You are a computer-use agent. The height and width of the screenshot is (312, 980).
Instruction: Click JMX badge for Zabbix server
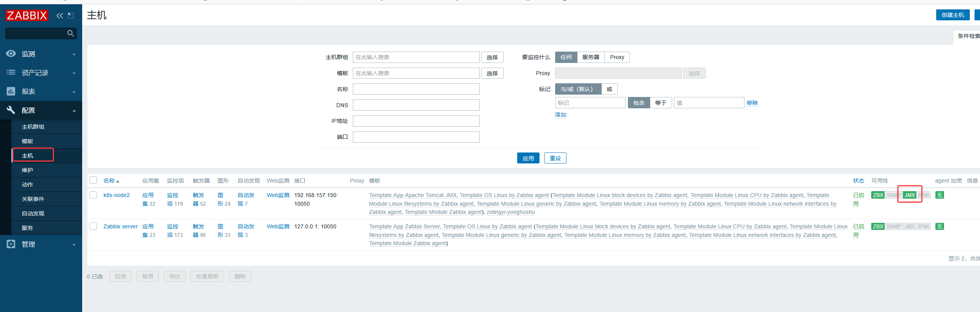coord(910,226)
